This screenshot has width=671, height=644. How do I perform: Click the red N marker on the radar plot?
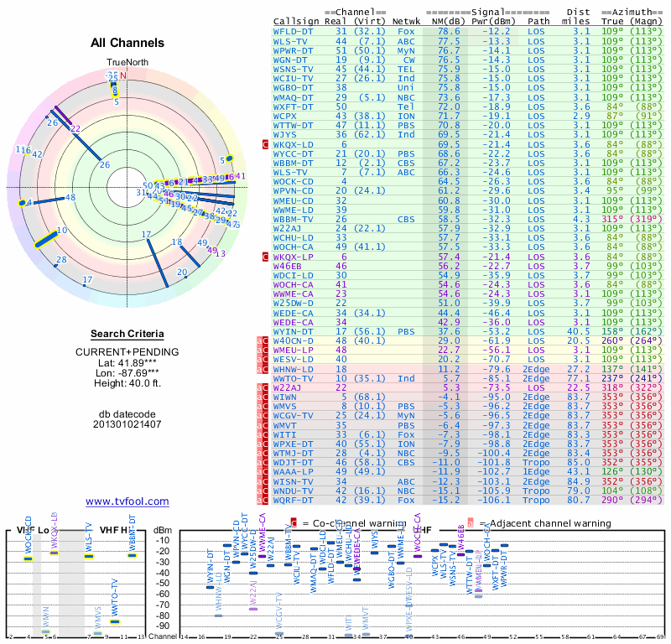[123, 75]
